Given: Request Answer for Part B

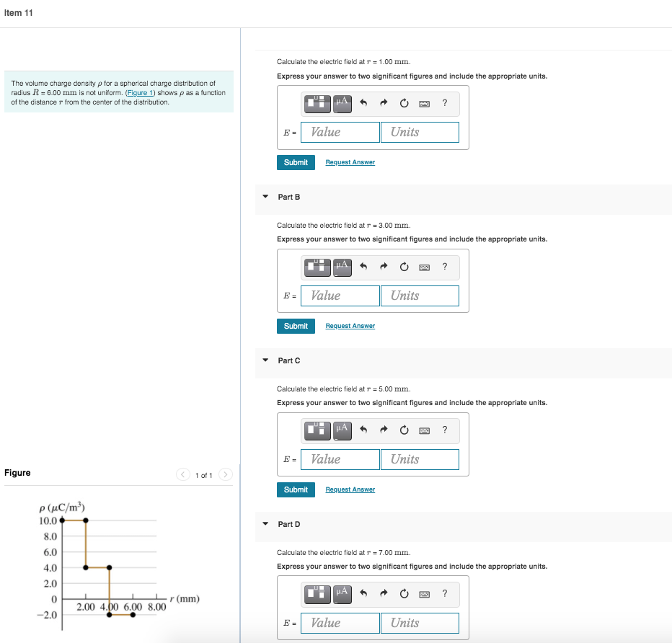Looking at the screenshot, I should pos(350,326).
